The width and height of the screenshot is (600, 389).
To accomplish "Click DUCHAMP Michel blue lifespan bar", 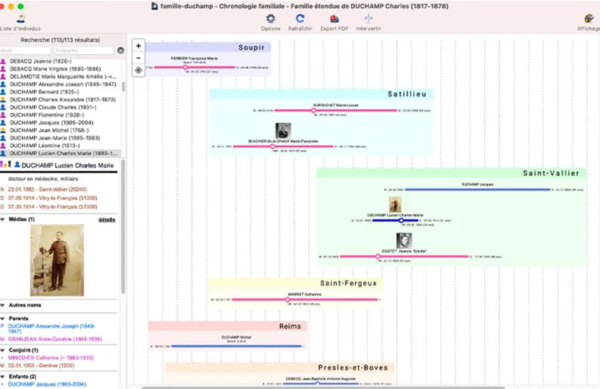I will (x=236, y=346).
